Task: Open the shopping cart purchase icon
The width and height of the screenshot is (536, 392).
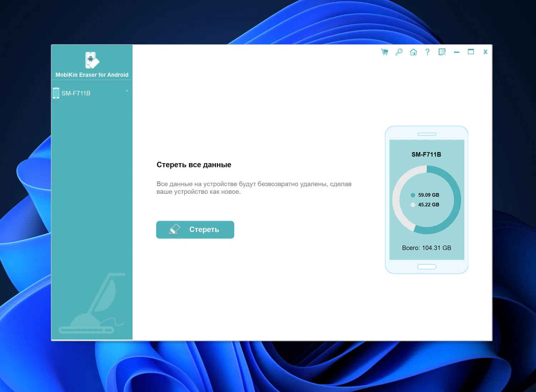Action: [384, 52]
